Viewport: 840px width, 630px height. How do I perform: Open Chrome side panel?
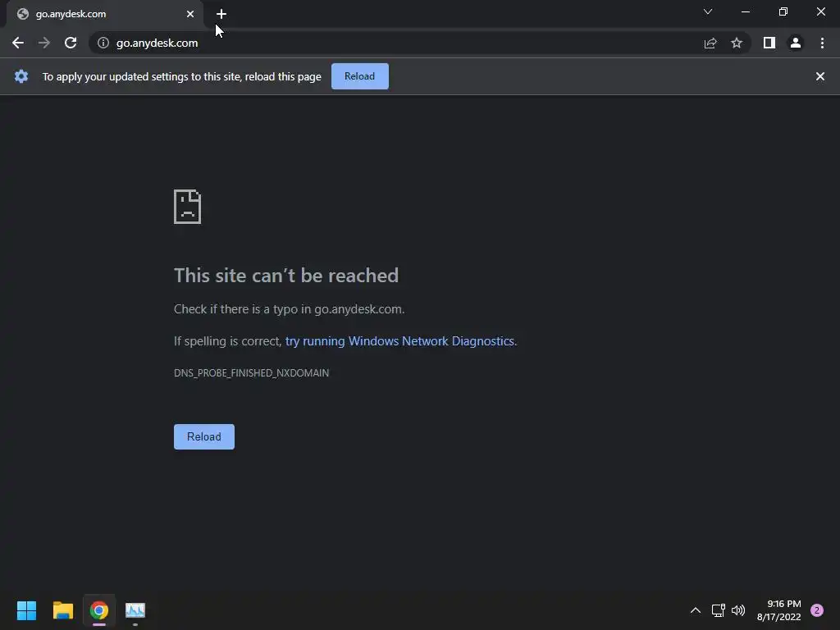(x=769, y=43)
